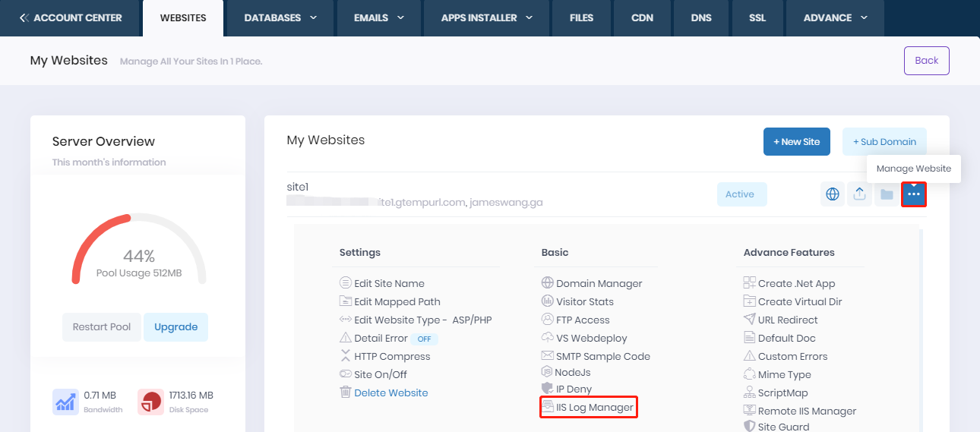980x432 pixels.
Task: Open IIS Log Manager
Action: pyautogui.click(x=587, y=408)
